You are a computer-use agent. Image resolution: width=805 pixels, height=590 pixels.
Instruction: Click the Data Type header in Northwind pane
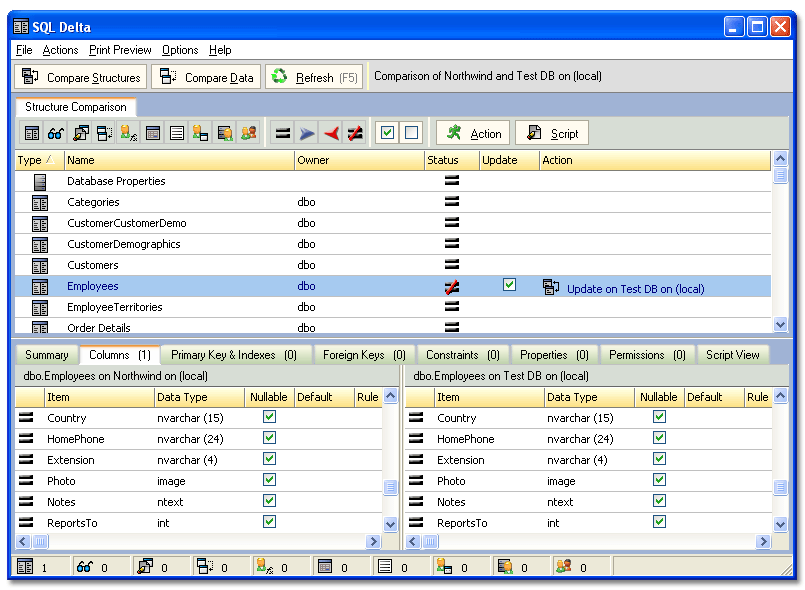(199, 397)
